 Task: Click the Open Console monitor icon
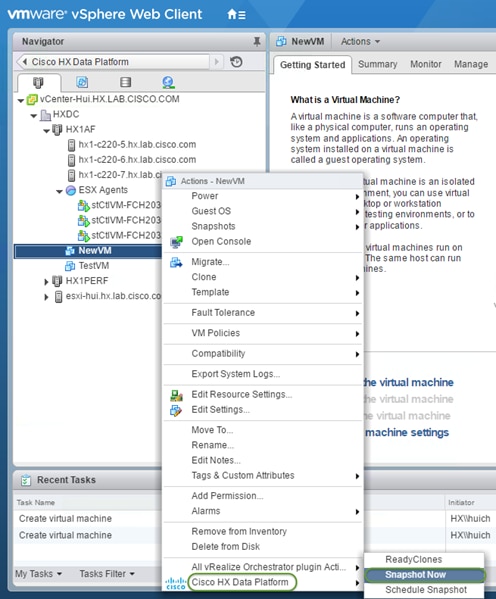pyautogui.click(x=176, y=242)
